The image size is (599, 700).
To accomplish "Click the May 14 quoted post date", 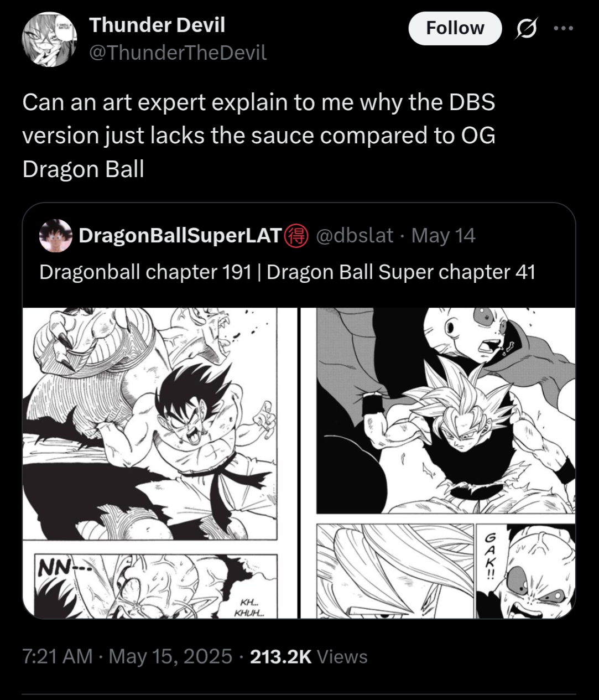I will click(443, 236).
